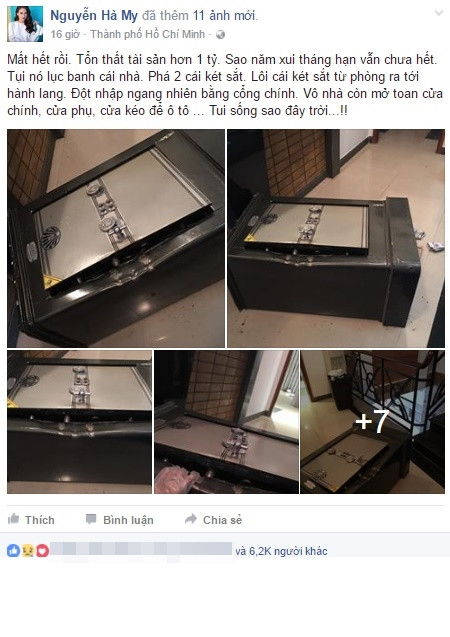The height and width of the screenshot is (637, 450).
Task: Open the first large safe photo
Action: pyautogui.click(x=116, y=238)
